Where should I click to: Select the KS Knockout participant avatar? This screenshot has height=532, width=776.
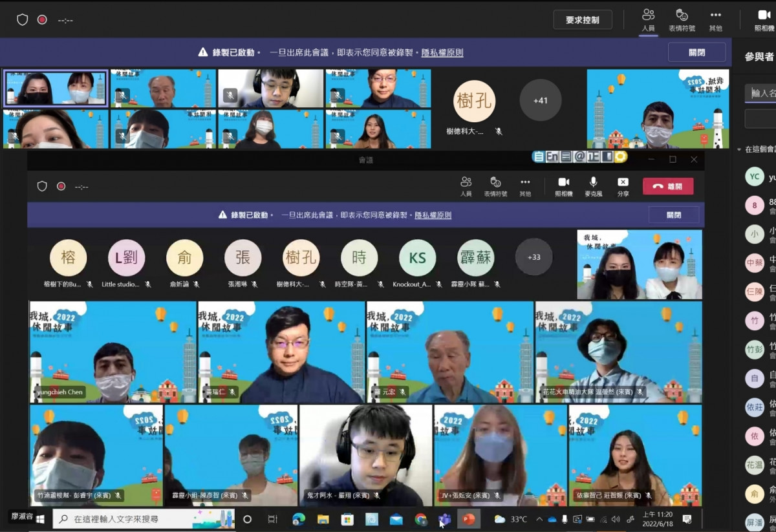418,258
